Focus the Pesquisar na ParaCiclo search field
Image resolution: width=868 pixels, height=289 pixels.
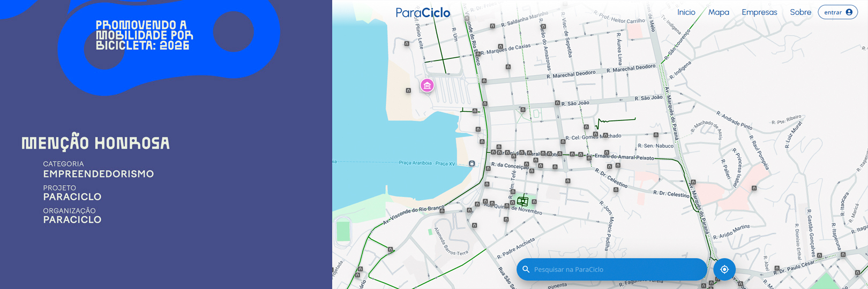612,269
